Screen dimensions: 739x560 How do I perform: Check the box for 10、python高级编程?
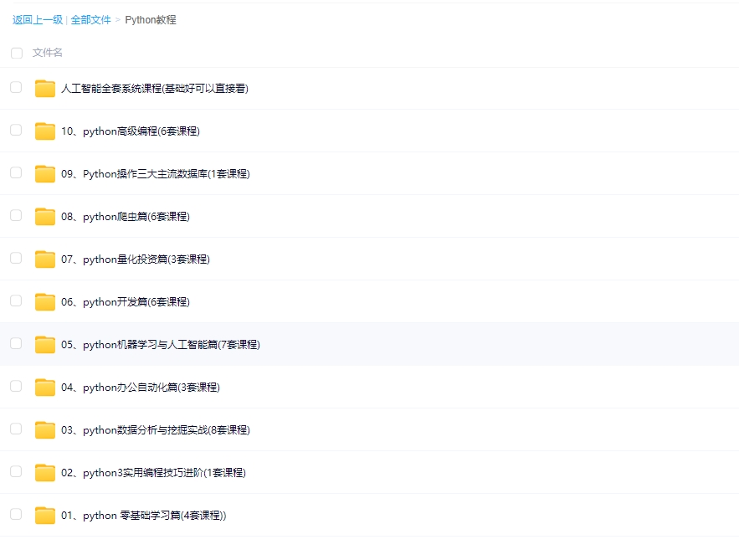[x=16, y=130]
